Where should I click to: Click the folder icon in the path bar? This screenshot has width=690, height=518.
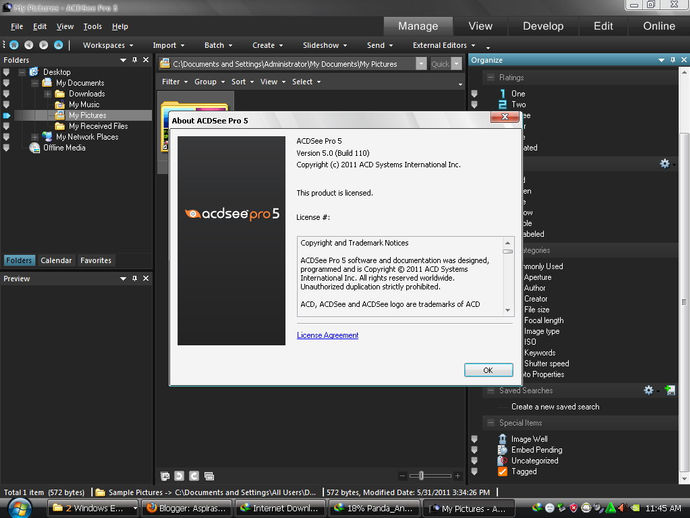[x=165, y=64]
